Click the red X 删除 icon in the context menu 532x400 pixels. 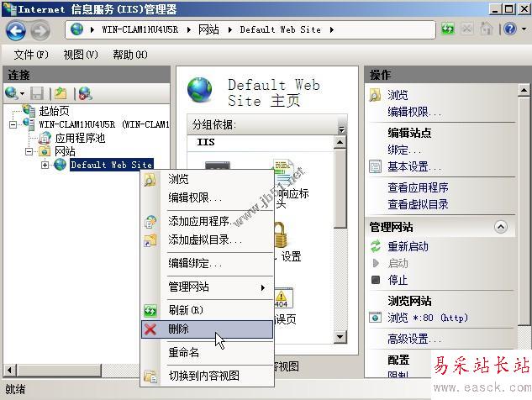click(150, 329)
